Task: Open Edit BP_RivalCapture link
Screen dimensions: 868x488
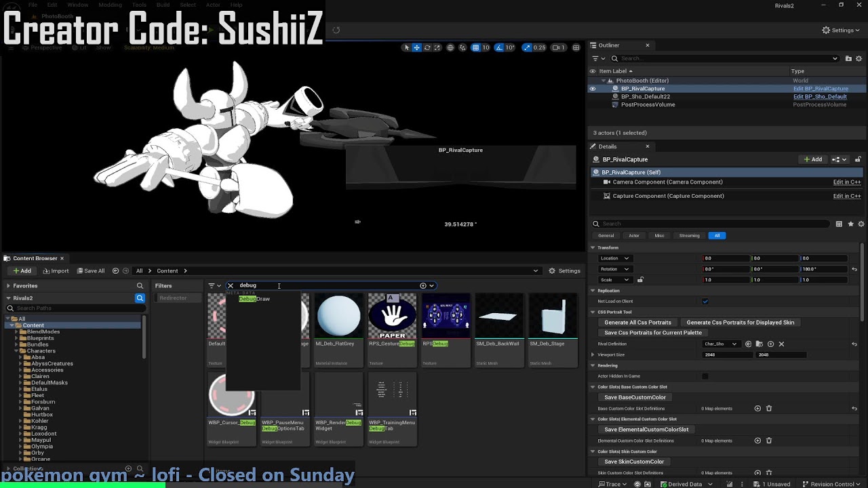Action: 821,89
